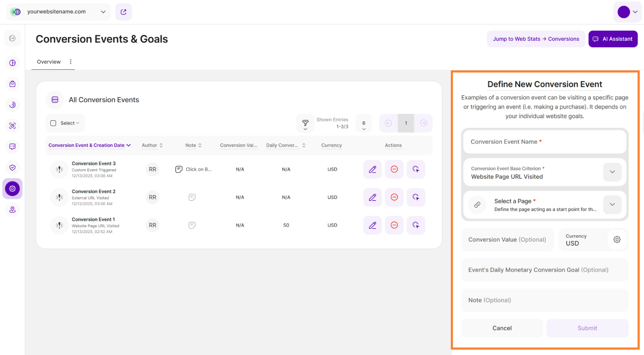The image size is (644, 355).
Task: Open the AI Assistant button
Action: tap(613, 39)
